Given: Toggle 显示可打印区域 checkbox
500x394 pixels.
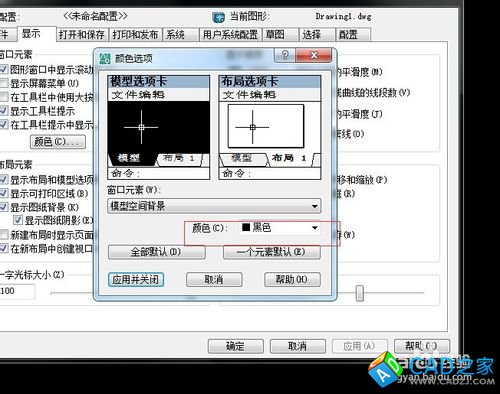Looking at the screenshot, I should (3, 193).
